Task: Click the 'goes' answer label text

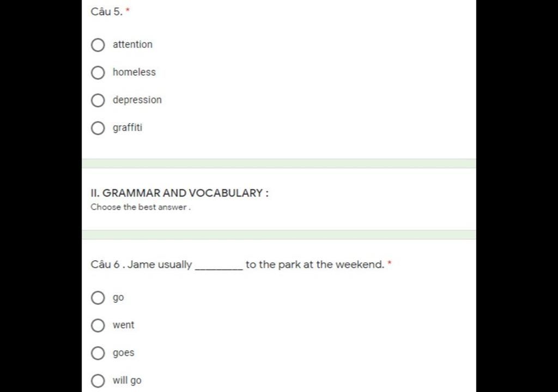Action: 124,353
